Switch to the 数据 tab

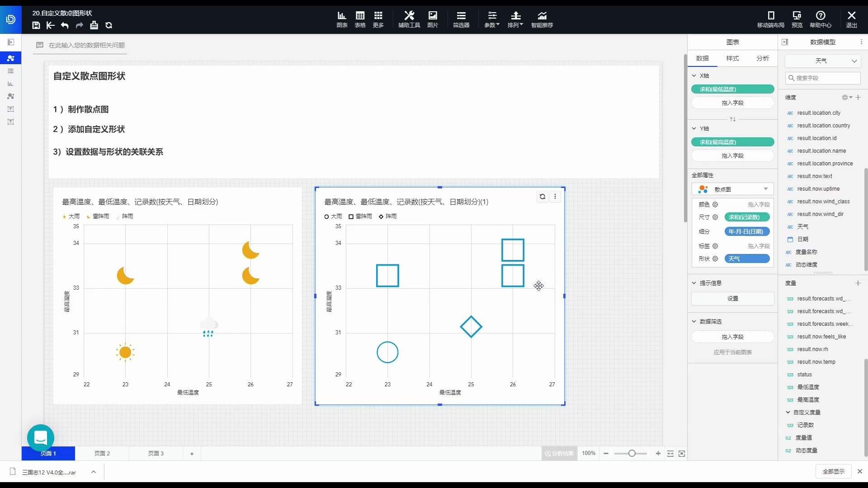[x=703, y=58]
